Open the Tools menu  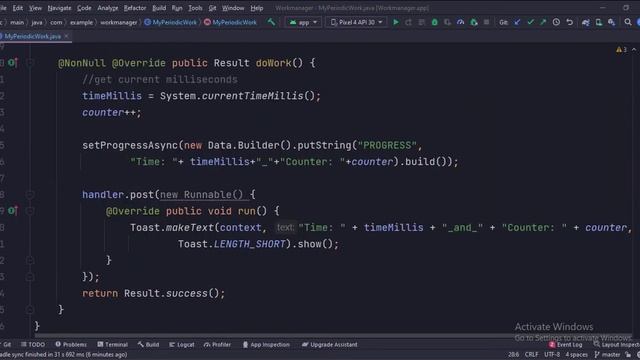195,8
